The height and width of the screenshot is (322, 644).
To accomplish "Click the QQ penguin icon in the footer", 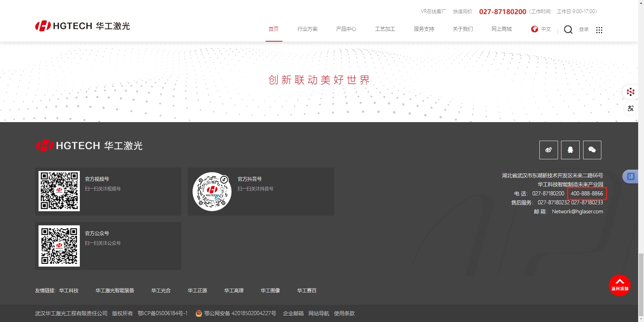I will click(x=570, y=150).
